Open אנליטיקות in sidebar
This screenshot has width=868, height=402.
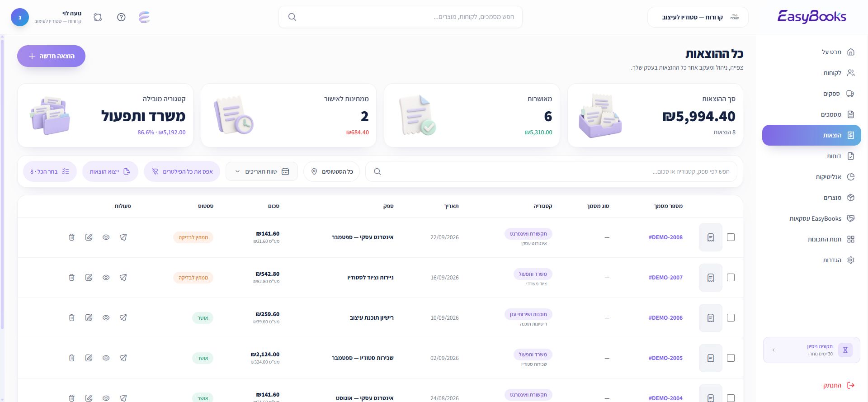[811, 177]
